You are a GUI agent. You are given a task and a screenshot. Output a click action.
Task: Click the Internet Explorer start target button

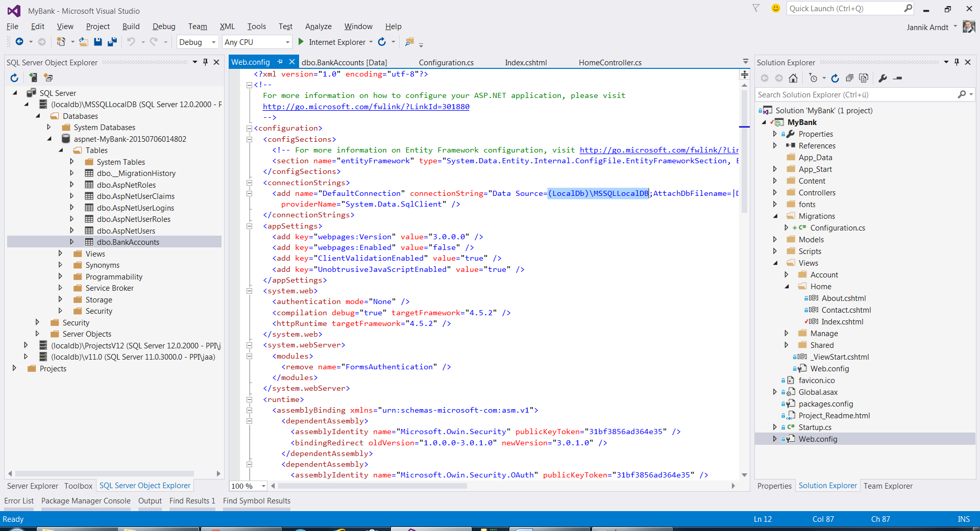pos(337,42)
